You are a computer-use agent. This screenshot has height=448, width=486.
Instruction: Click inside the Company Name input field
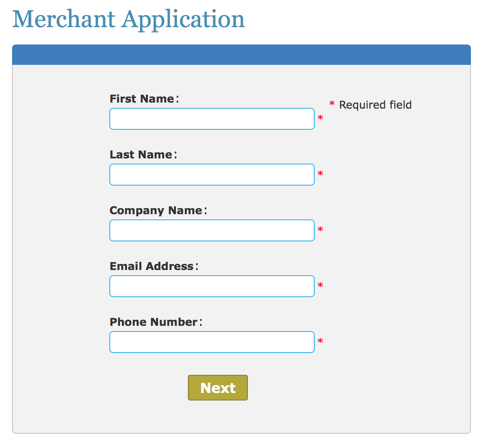212,230
